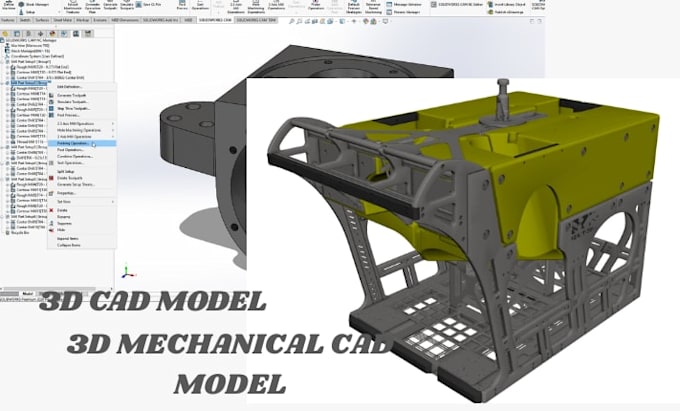Click Stock Manager in the ribbon
The height and width of the screenshot is (411, 680).
[x=34, y=4]
